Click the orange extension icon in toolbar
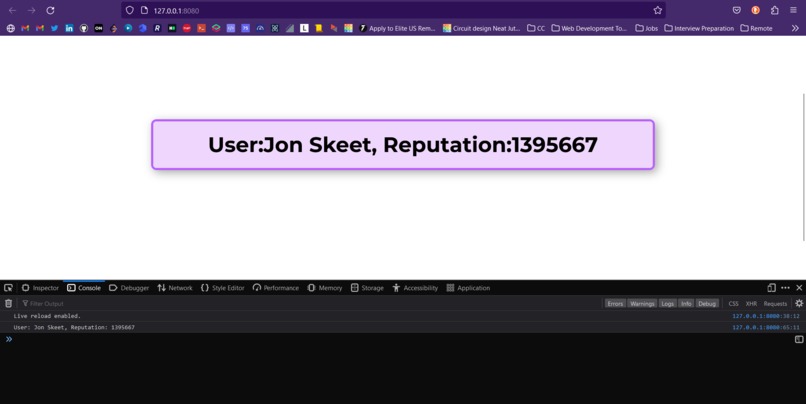 point(756,10)
